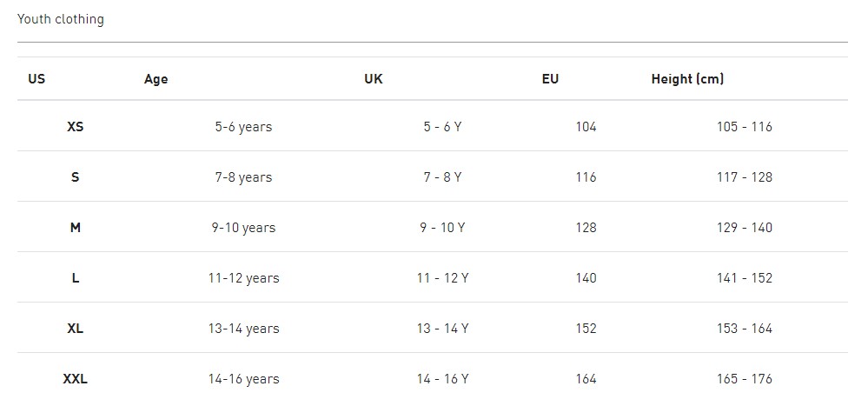Image resolution: width=868 pixels, height=406 pixels.
Task: Click the 13 - 14 Y UK cell
Action: click(x=442, y=329)
